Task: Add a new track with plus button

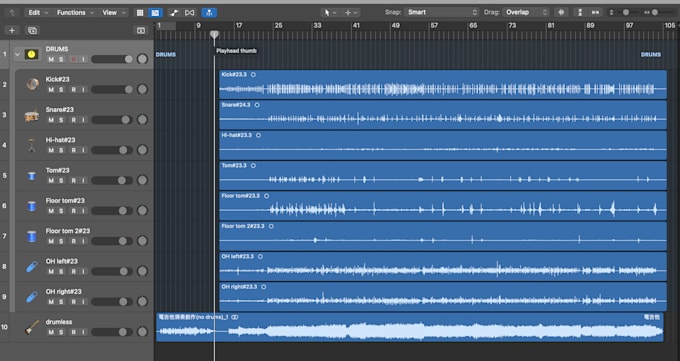Action: tap(12, 30)
